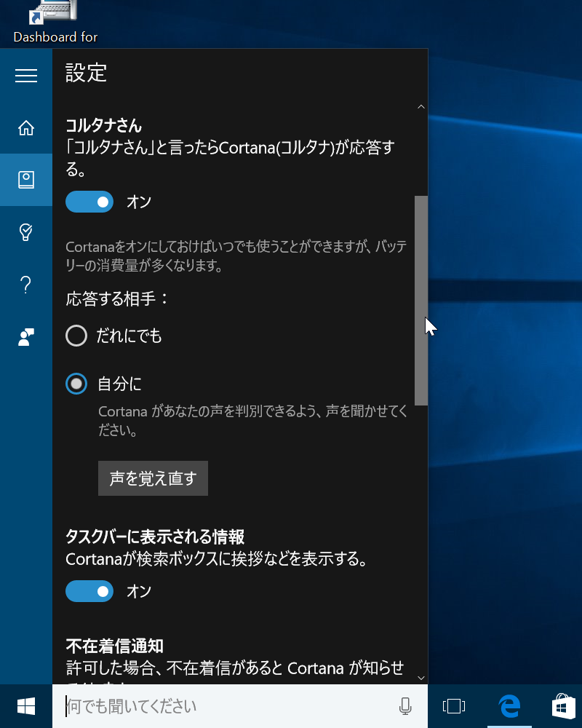Launch Microsoft Edge from taskbar

509,706
